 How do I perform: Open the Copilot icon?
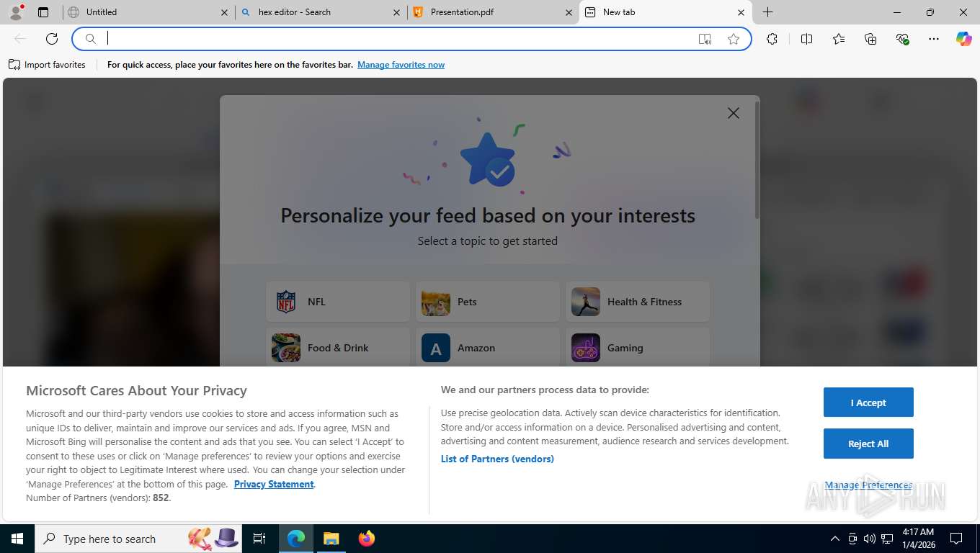(964, 39)
